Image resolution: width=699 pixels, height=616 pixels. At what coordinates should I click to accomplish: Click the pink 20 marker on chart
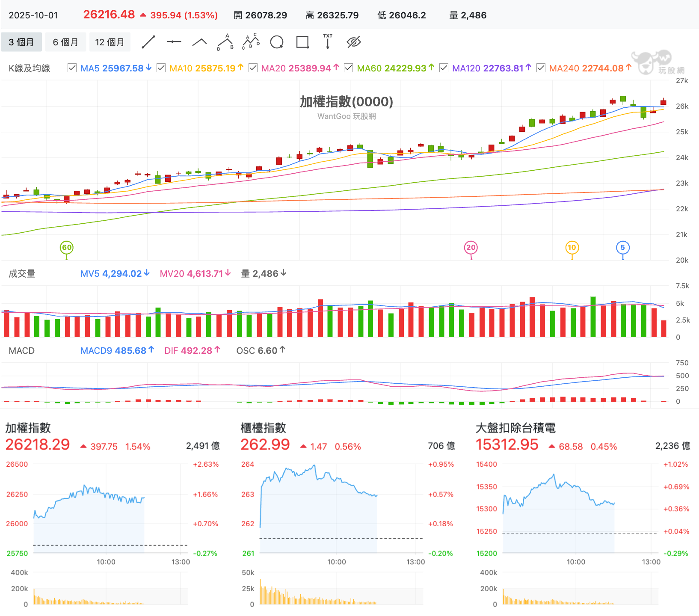[471, 247]
